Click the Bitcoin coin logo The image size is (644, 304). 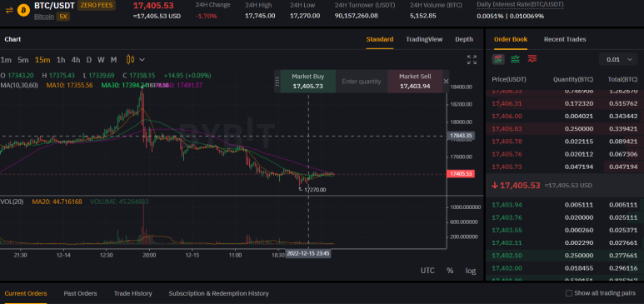24,10
